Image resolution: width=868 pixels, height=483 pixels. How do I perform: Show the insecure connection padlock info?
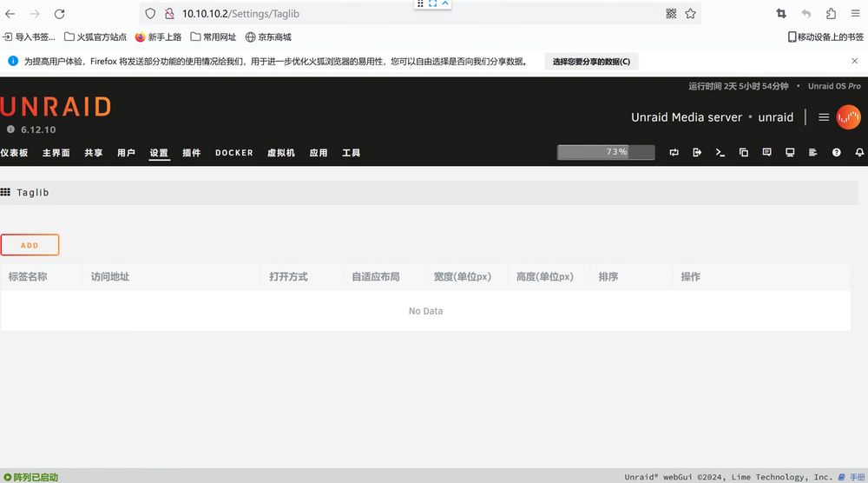[169, 14]
